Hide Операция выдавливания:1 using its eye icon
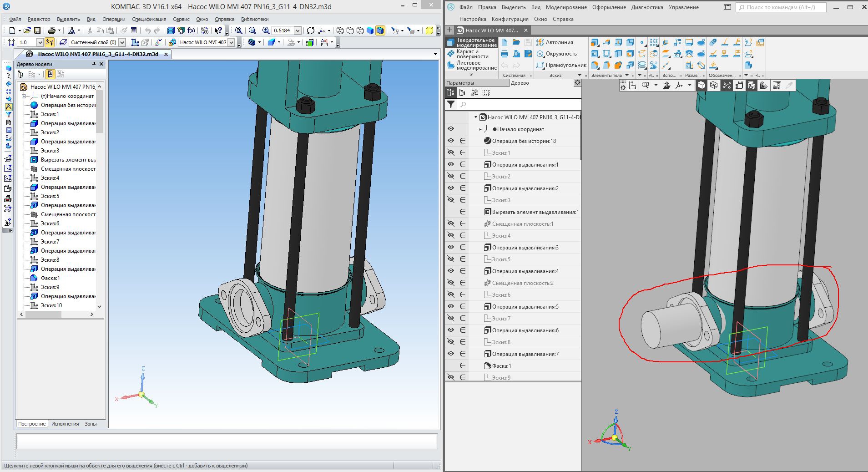 point(451,165)
